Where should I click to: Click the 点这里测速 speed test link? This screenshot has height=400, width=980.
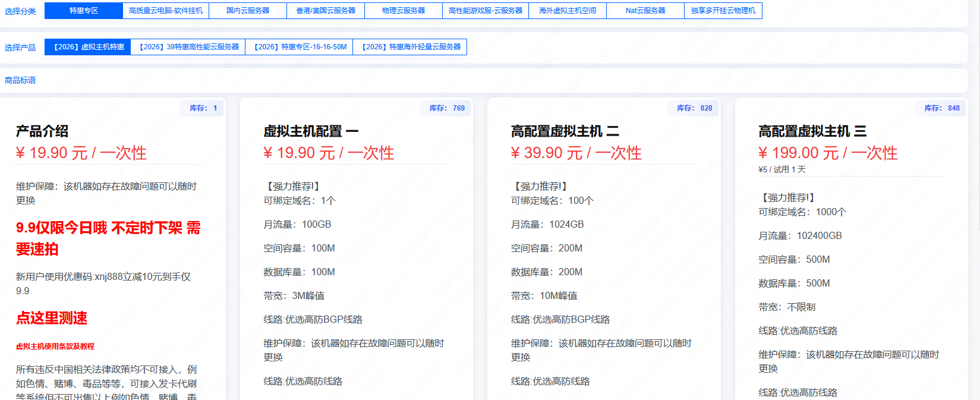(x=52, y=318)
